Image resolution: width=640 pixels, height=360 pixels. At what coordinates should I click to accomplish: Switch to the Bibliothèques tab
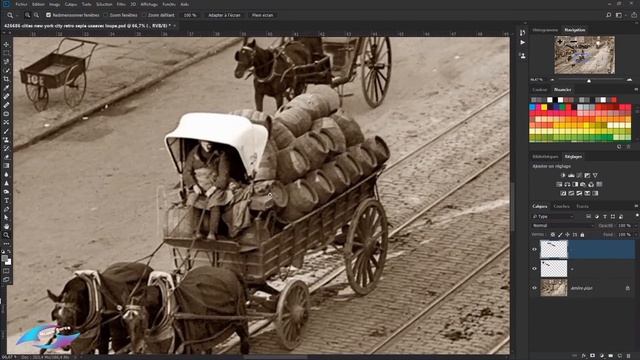(x=545, y=157)
